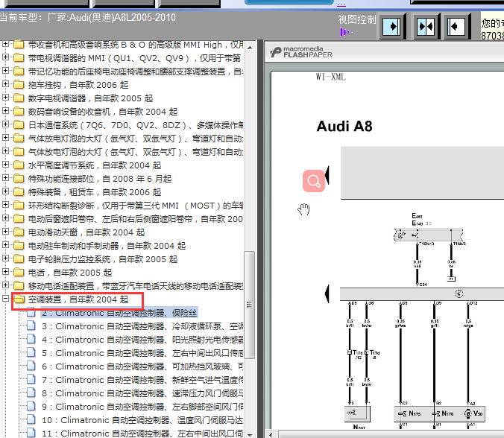Click folder icon for 特殊装备，租赁车

(19, 192)
